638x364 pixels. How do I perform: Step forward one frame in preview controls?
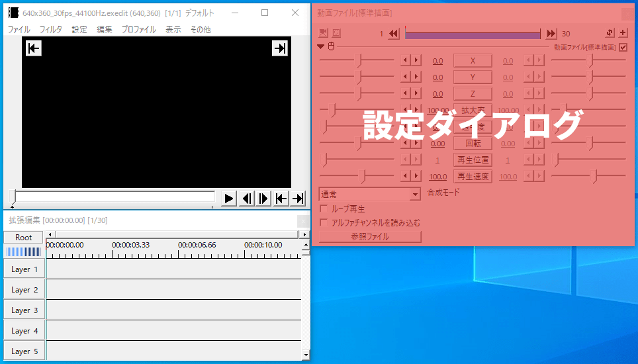click(263, 199)
